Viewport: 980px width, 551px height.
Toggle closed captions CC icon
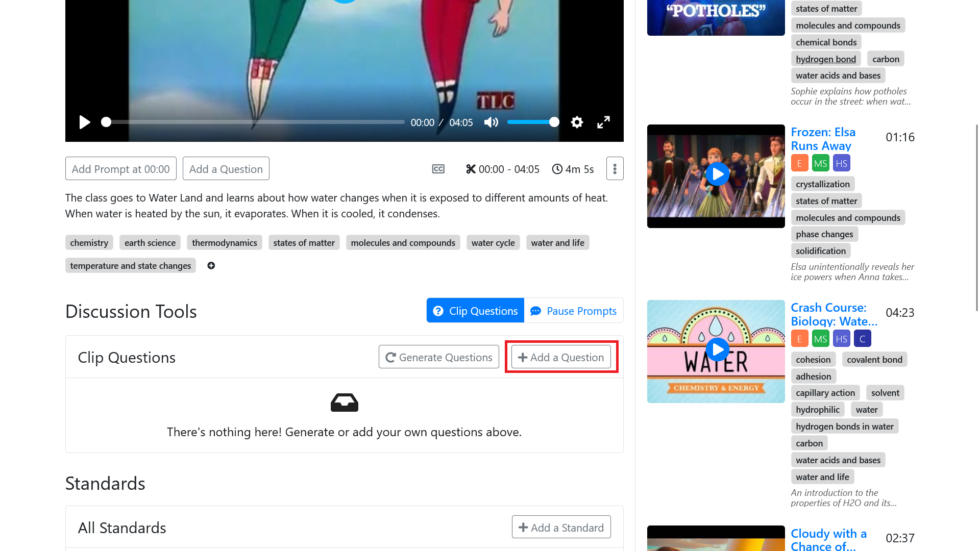pos(438,169)
